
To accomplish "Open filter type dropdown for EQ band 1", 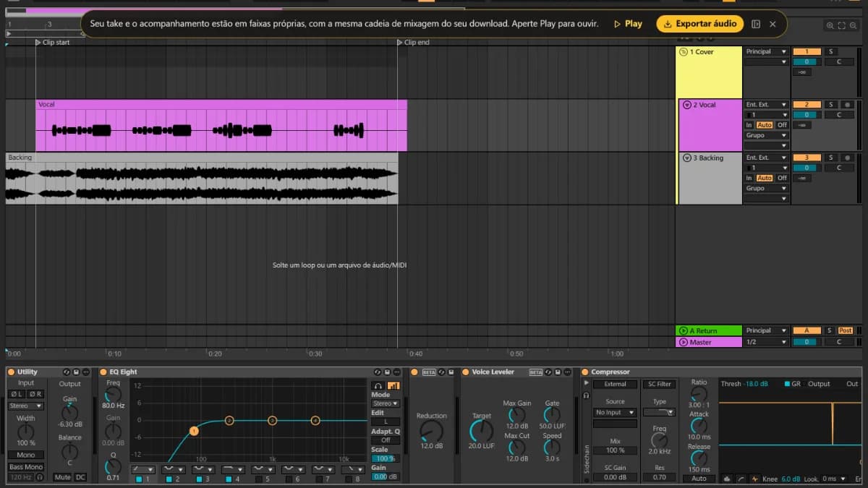I will coord(143,470).
